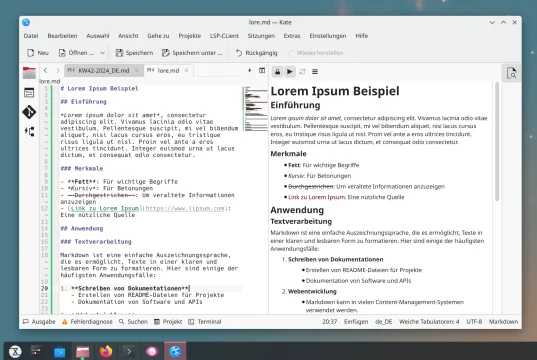The image size is (537, 360).
Task: Open the Ansicht menu
Action: [x=128, y=36]
